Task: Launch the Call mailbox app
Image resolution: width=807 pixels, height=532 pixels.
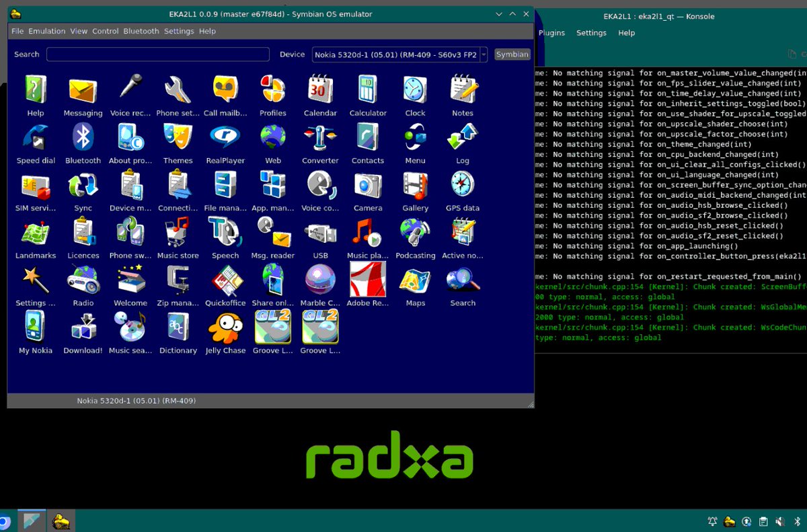Action: (225, 89)
